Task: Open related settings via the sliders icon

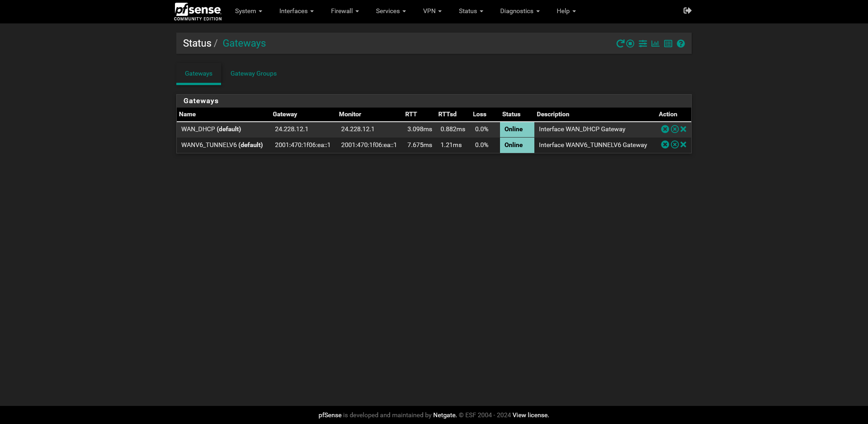Action: (642, 43)
